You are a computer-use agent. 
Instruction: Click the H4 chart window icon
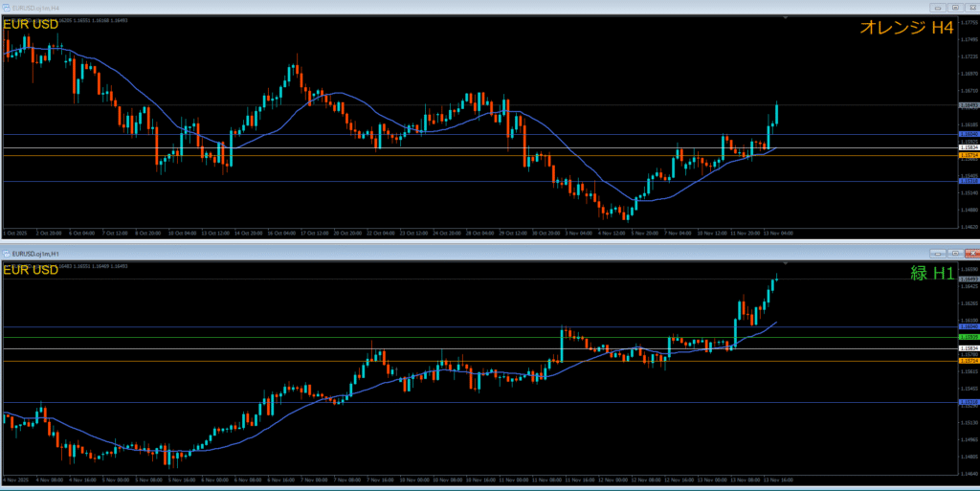click(6, 7)
